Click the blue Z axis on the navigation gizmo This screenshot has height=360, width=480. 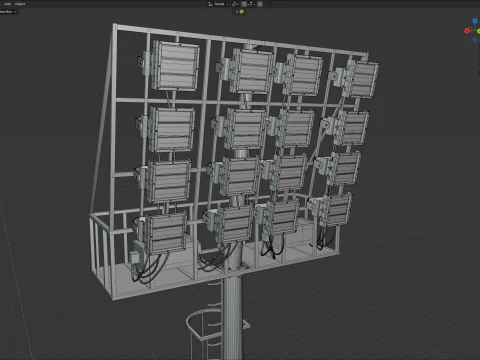(x=475, y=21)
